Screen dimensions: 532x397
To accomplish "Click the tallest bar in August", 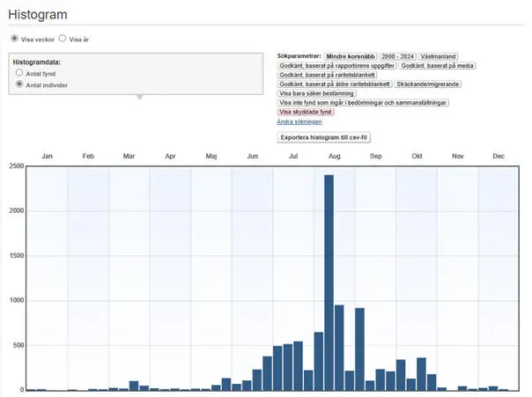I will coord(329,282).
